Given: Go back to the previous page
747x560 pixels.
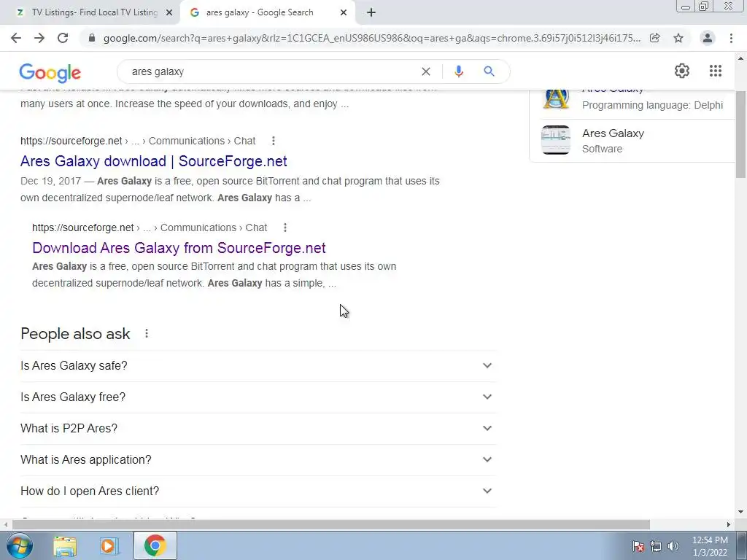Looking at the screenshot, I should [x=16, y=38].
